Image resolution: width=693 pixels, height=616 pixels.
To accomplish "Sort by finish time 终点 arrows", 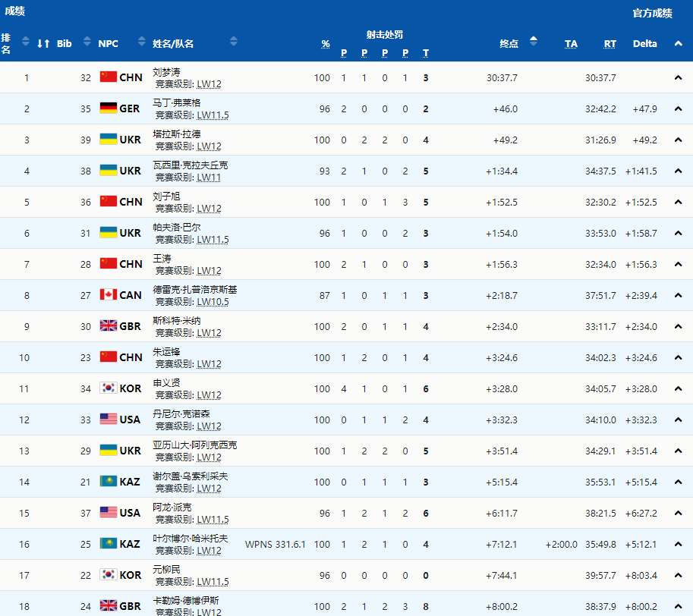I will 533,42.
